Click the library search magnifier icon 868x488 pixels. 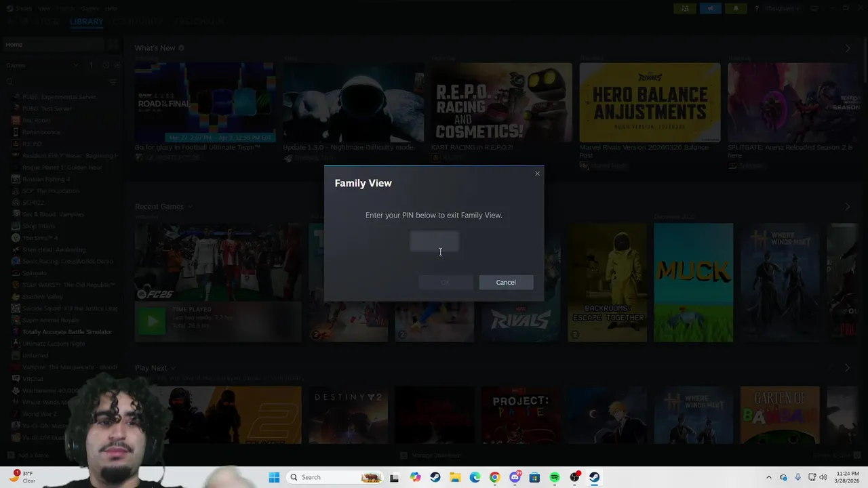pyautogui.click(x=10, y=82)
